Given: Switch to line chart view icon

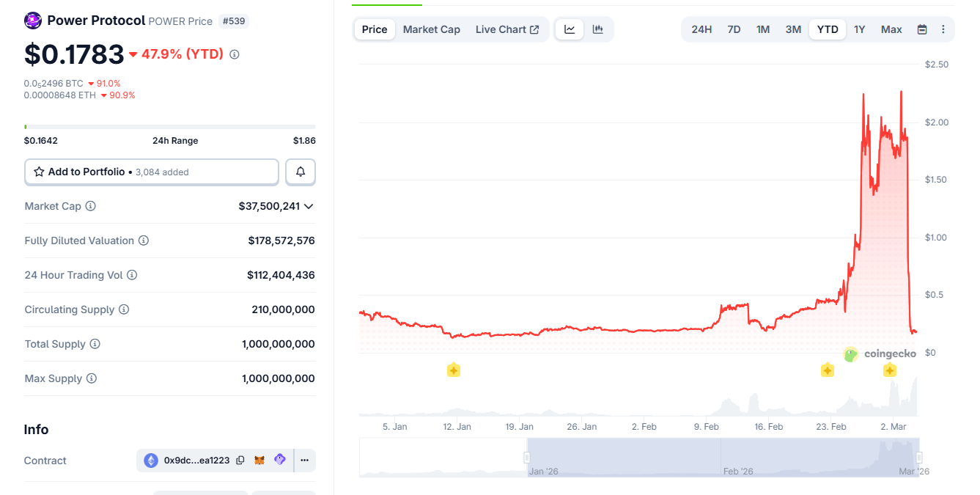Looking at the screenshot, I should click(570, 29).
